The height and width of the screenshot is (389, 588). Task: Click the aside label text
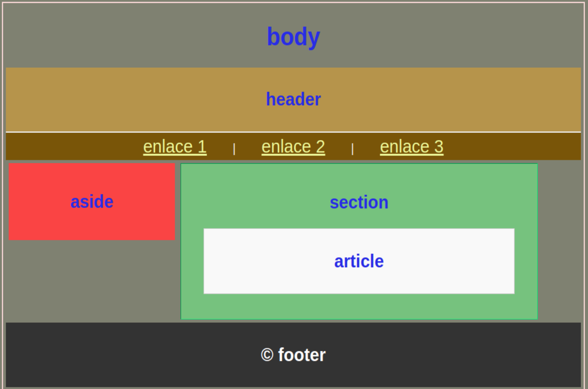92,202
